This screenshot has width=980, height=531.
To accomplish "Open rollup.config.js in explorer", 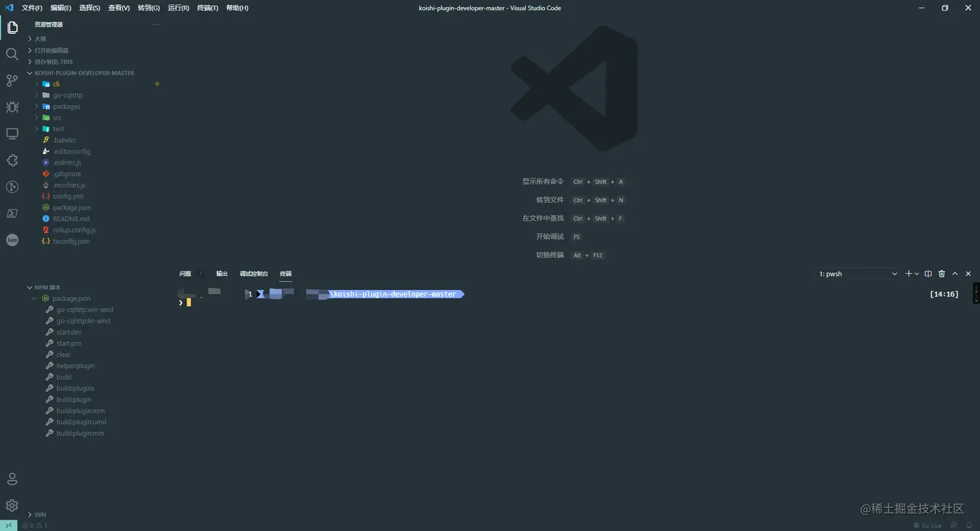I will pyautogui.click(x=74, y=230).
